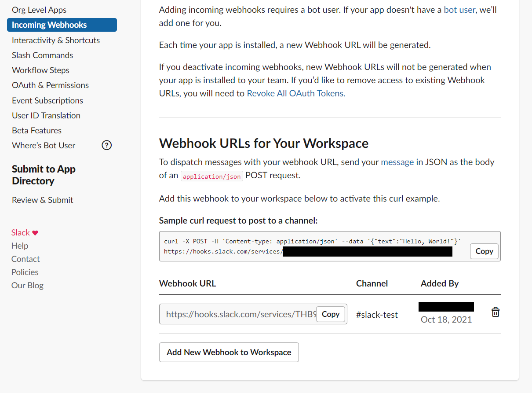Click Add New Webhook to Workspace
Screen dimensions: 532x393
coord(229,352)
